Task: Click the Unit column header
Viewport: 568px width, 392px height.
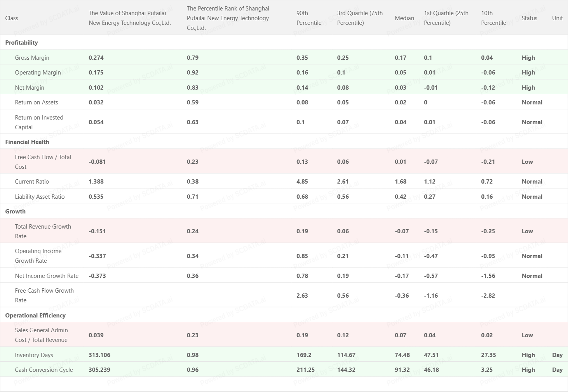Action: tap(557, 18)
